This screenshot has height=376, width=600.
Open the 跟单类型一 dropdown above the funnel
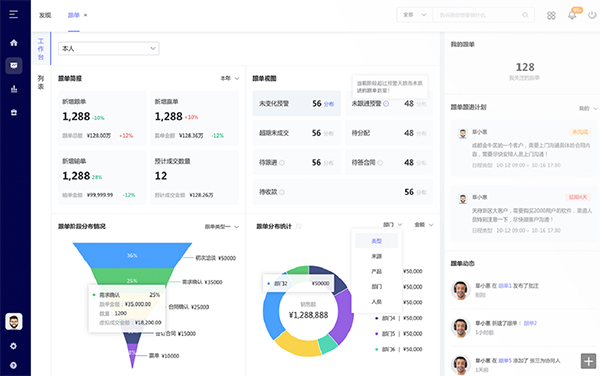[222, 227]
